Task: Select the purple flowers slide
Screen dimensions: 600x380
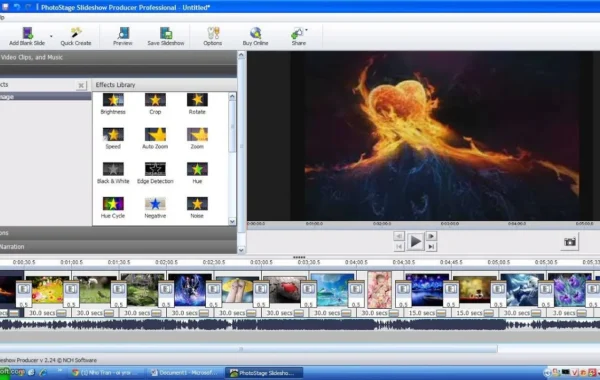Action: tap(570, 290)
